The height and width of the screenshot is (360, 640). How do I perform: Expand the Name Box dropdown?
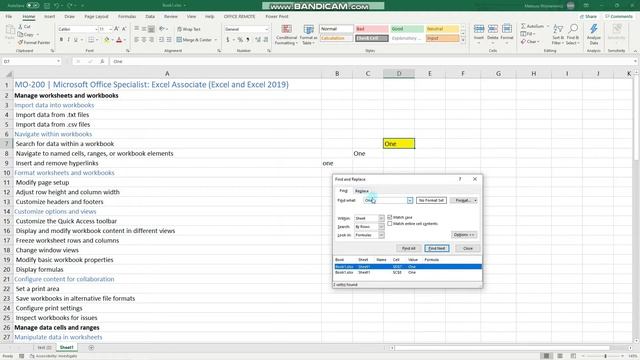pos(58,61)
